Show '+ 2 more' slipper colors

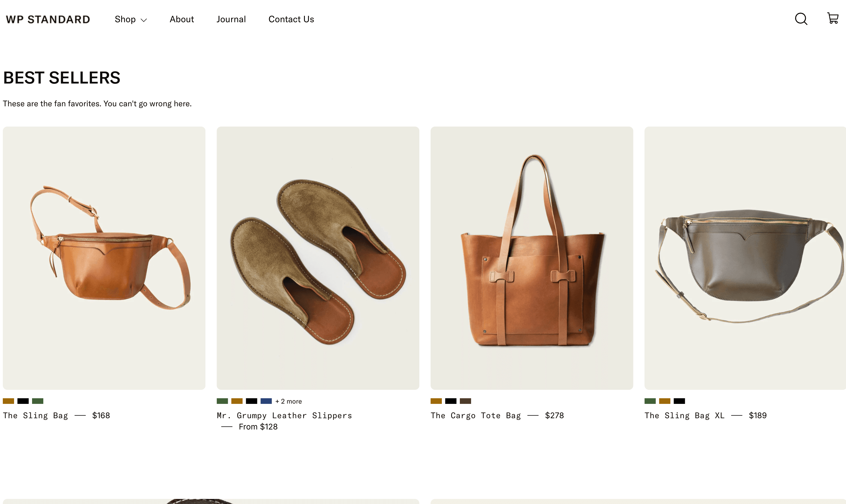coord(288,401)
